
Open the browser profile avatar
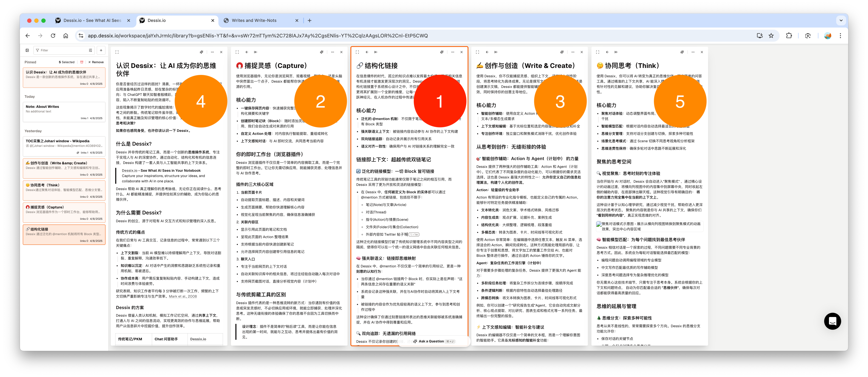(828, 36)
